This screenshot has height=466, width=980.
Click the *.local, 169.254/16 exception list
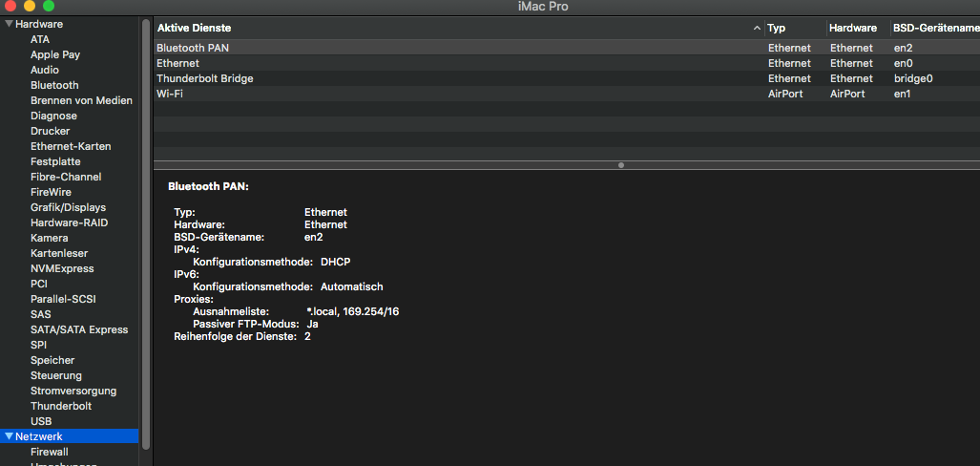[352, 311]
